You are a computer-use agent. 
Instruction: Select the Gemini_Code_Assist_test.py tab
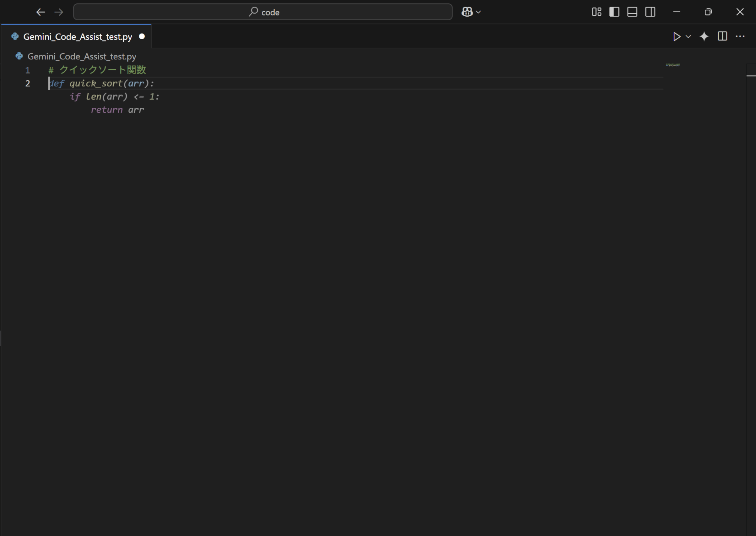pos(76,37)
